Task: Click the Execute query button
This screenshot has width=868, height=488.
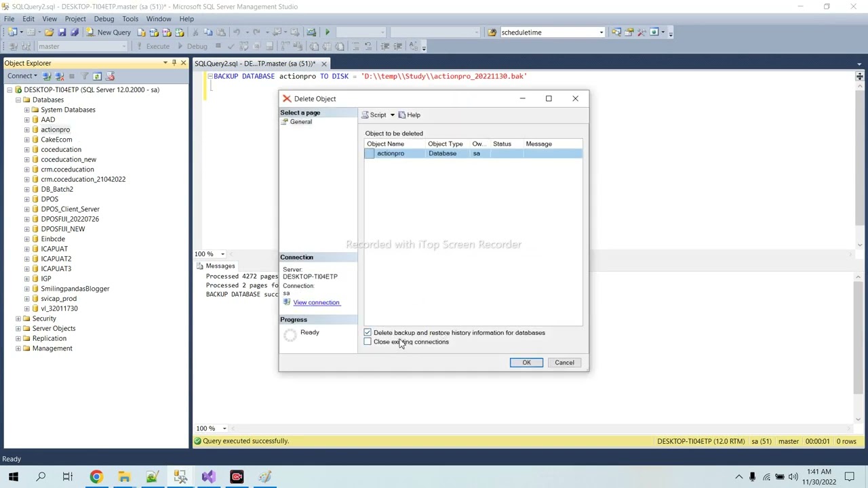Action: [153, 46]
